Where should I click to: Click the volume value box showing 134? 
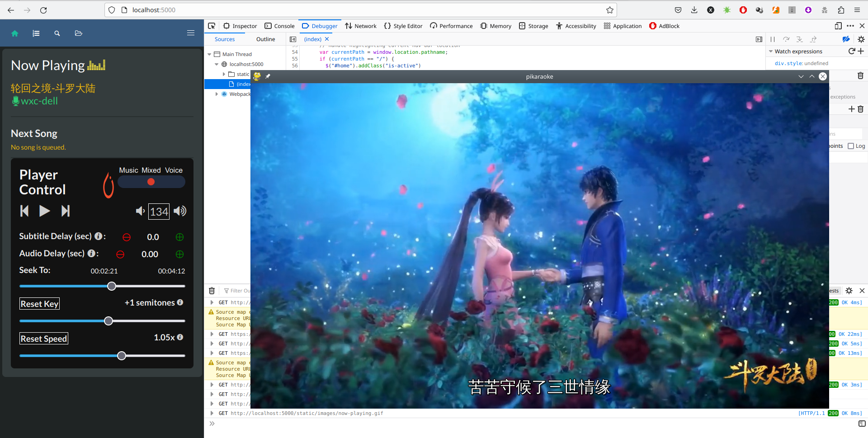pos(159,212)
